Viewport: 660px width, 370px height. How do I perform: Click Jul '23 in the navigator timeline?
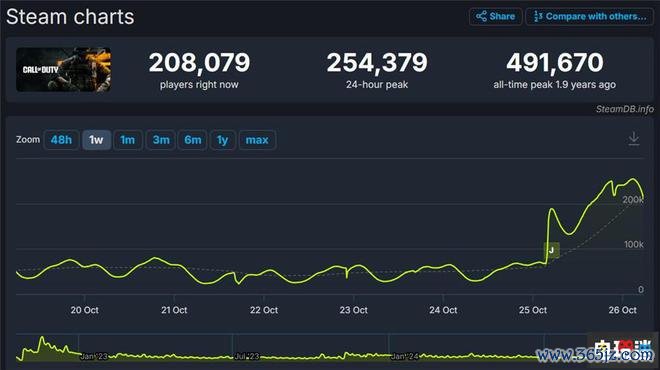coord(247,357)
